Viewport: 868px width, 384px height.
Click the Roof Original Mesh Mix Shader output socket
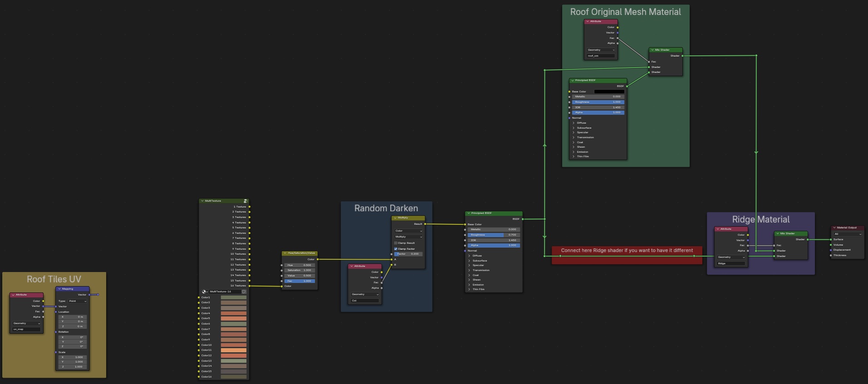tap(682, 56)
